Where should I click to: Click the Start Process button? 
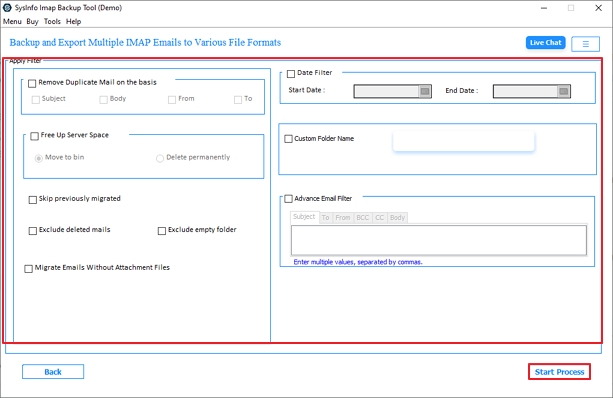coord(559,372)
